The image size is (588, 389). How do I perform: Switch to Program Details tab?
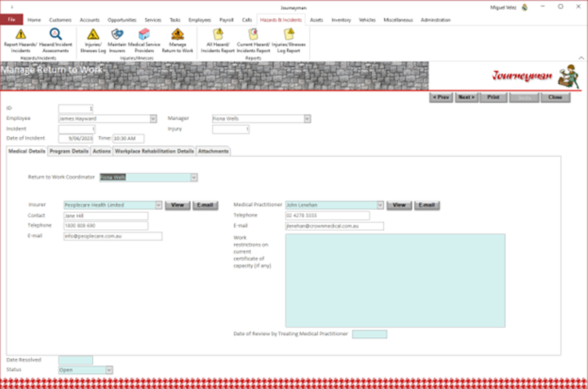point(69,151)
